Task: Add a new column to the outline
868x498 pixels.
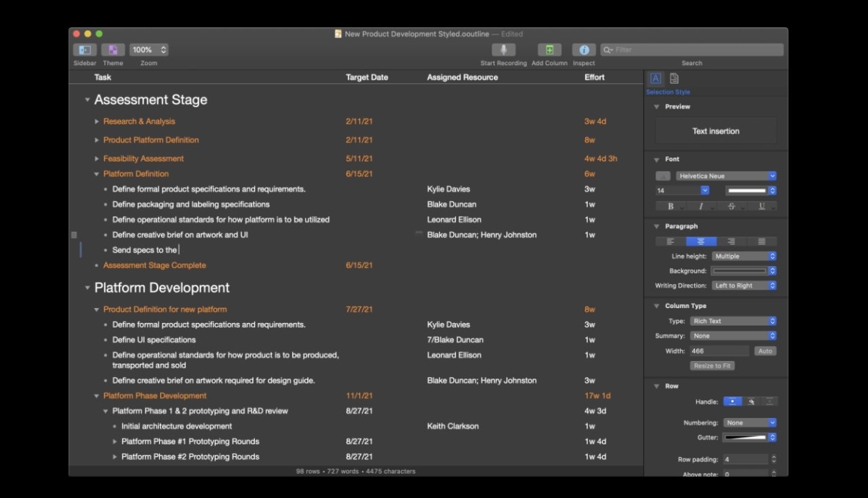Action: (x=549, y=50)
